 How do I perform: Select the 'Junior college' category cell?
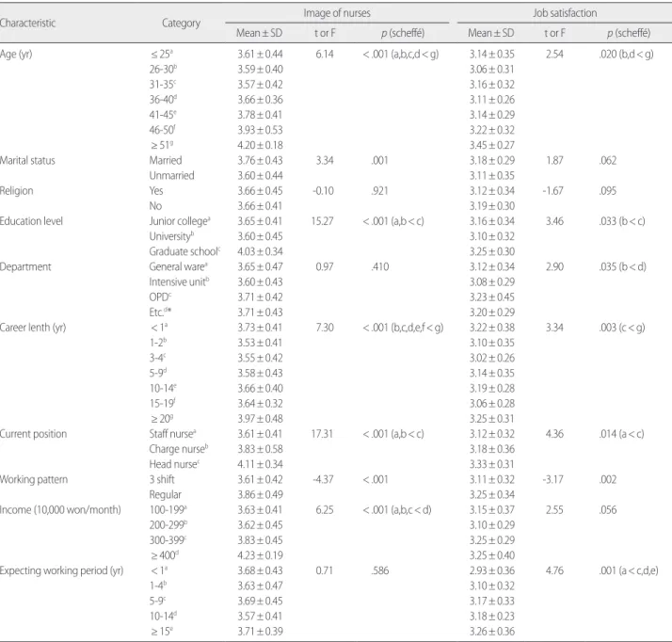click(x=180, y=221)
